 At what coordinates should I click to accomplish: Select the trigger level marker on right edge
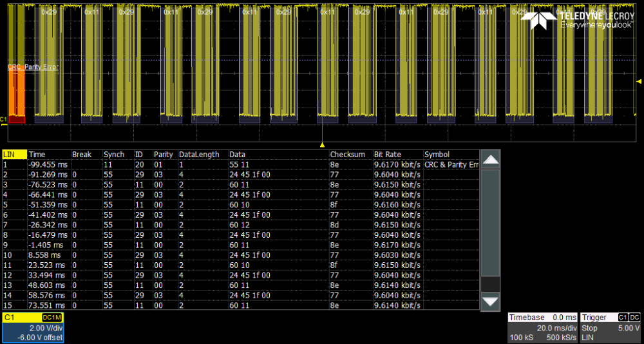(639, 81)
